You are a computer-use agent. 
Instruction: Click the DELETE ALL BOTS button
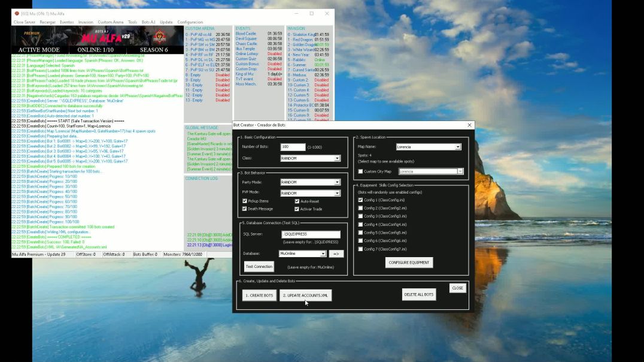(x=418, y=294)
